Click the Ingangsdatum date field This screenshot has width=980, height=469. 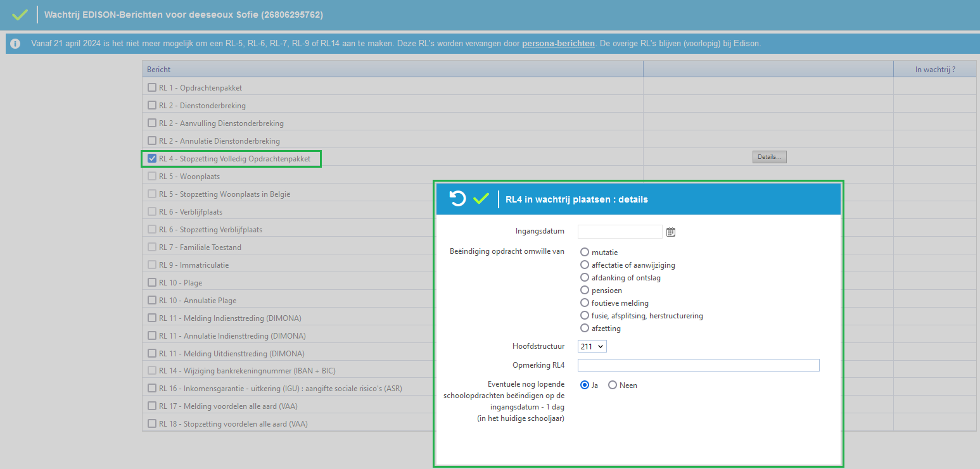(620, 232)
